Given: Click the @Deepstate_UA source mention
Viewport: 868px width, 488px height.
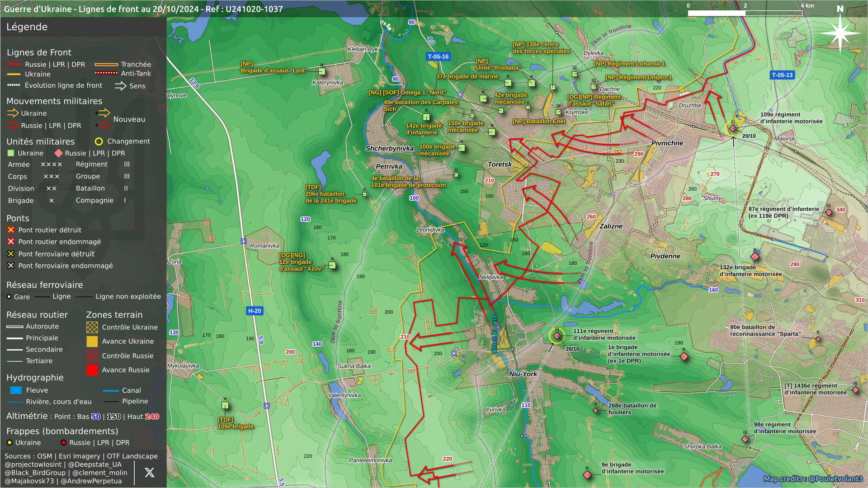Looking at the screenshot, I should pos(95,465).
